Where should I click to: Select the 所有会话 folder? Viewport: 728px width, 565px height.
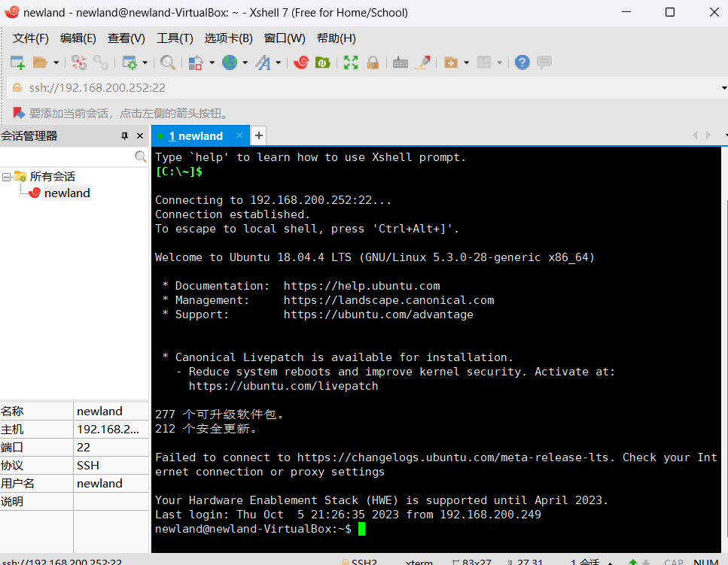coord(52,176)
